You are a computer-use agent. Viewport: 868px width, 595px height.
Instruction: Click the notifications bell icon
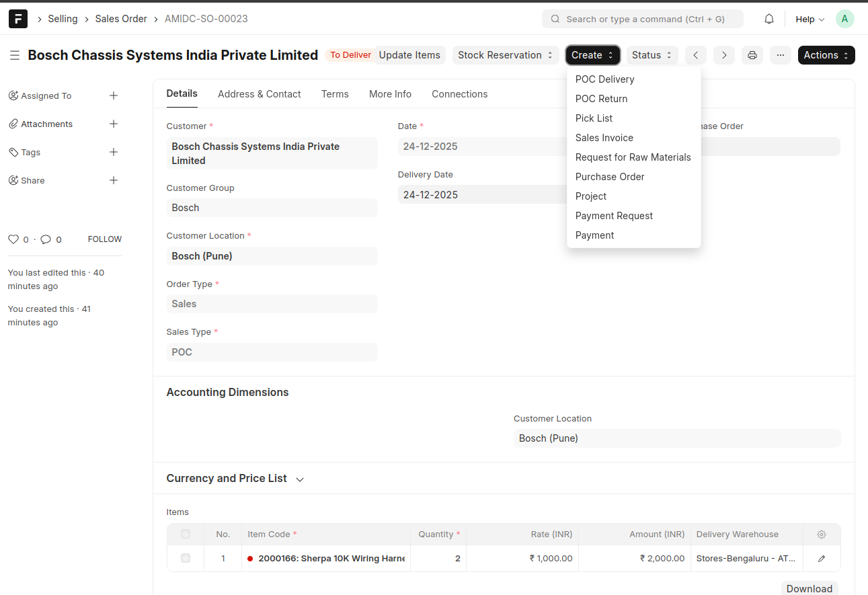pos(769,19)
